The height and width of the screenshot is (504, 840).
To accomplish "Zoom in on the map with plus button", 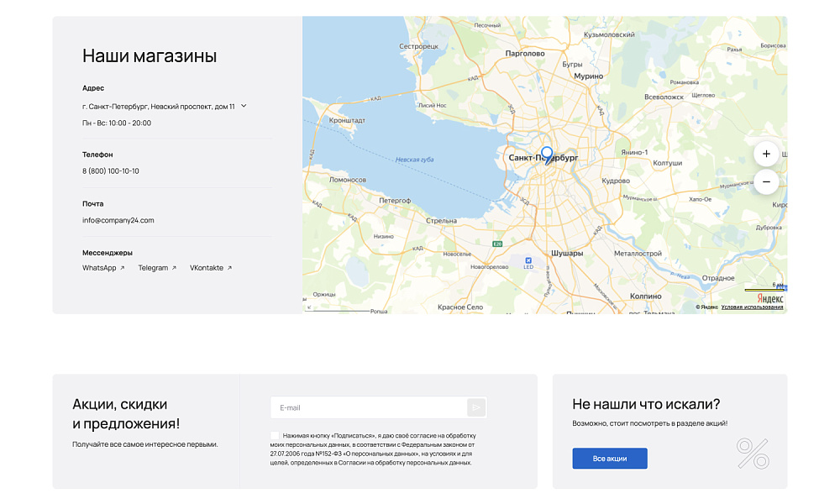I will pos(766,154).
